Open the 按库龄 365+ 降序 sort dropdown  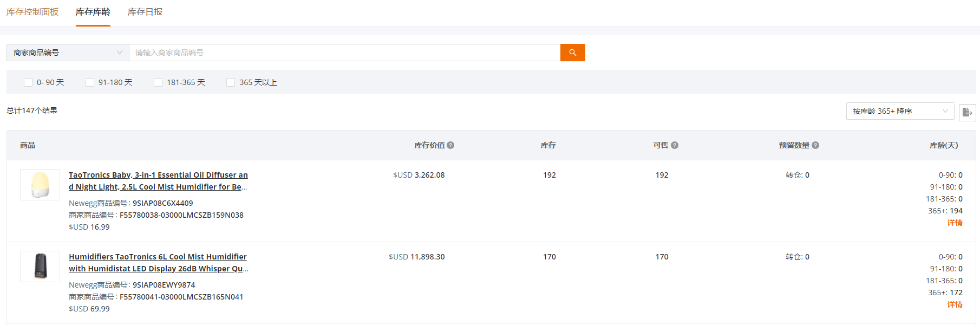click(900, 111)
